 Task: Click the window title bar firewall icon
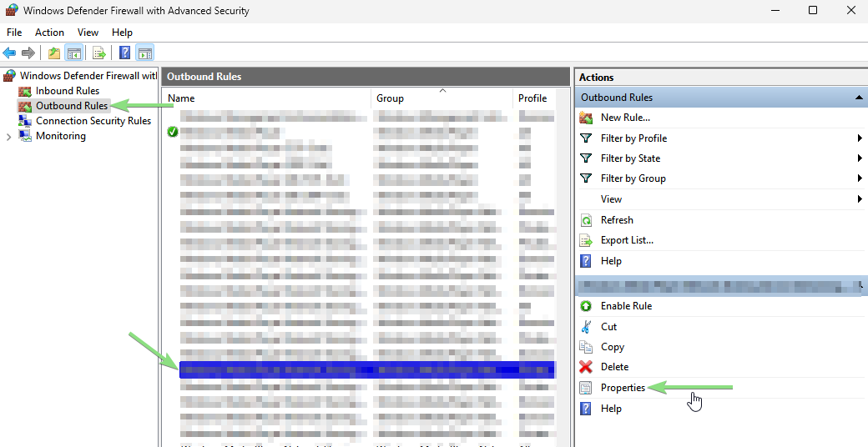pyautogui.click(x=12, y=10)
